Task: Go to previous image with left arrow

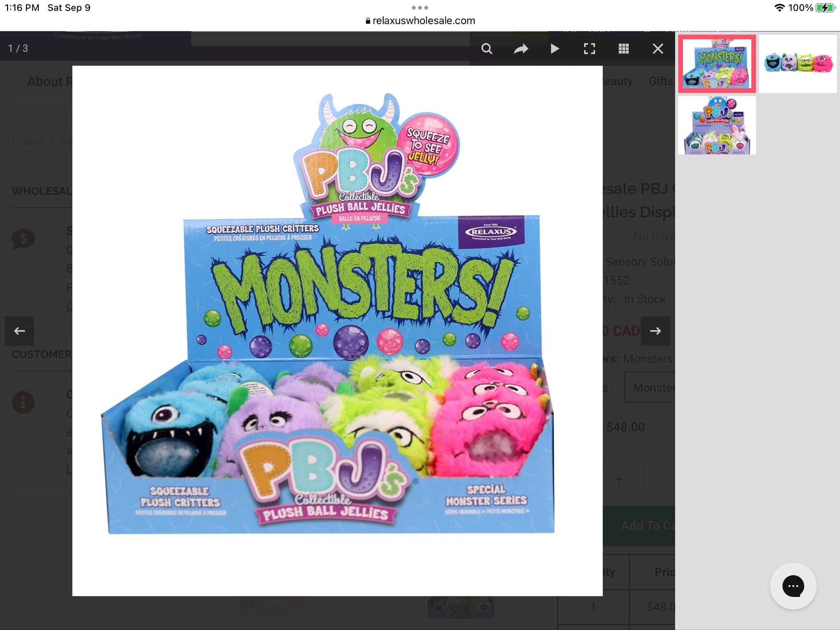Action: (x=19, y=331)
